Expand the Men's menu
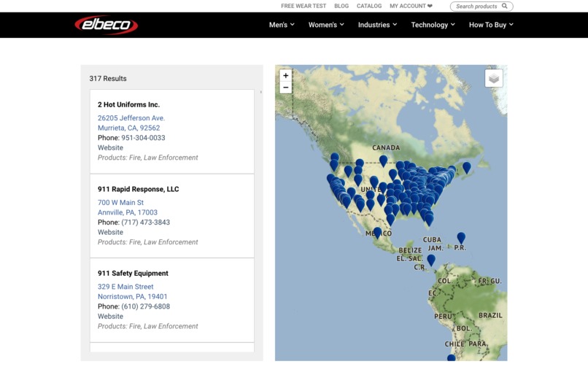The image size is (588, 391). tap(282, 25)
